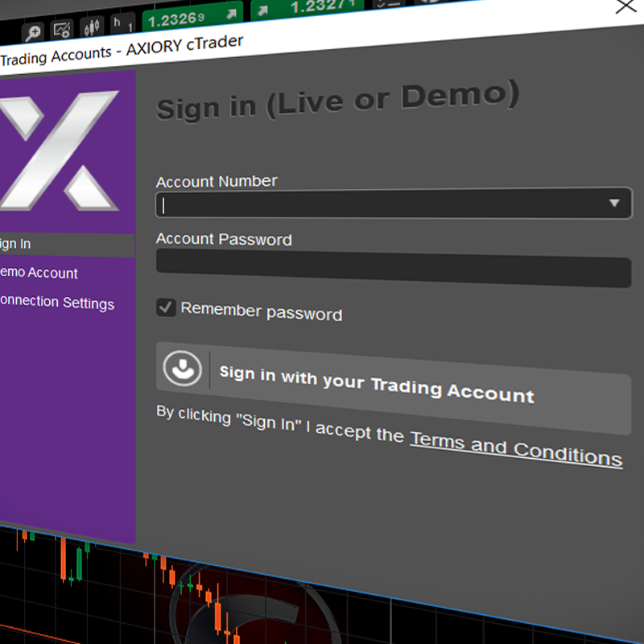Open the Terms and Conditions link
The height and width of the screenshot is (644, 644).
[x=516, y=449]
